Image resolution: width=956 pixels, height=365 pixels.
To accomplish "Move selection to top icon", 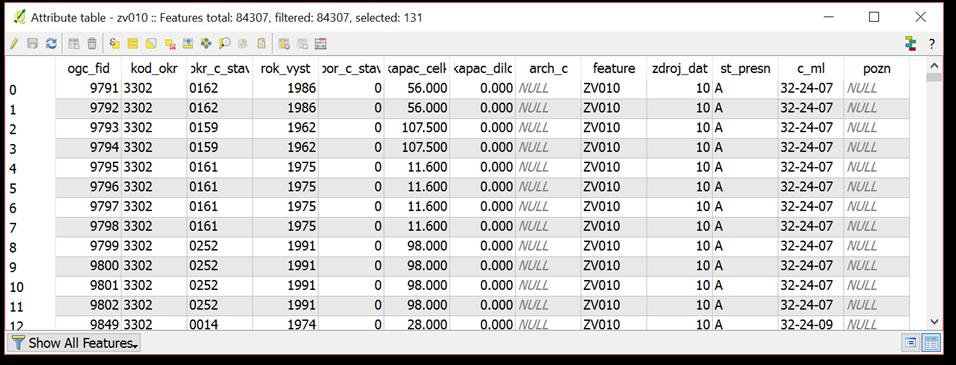I will 188,43.
